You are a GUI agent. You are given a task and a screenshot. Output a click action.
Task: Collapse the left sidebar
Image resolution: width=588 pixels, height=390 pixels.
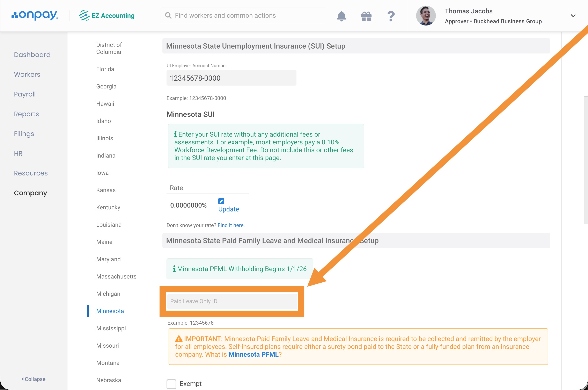(x=34, y=379)
